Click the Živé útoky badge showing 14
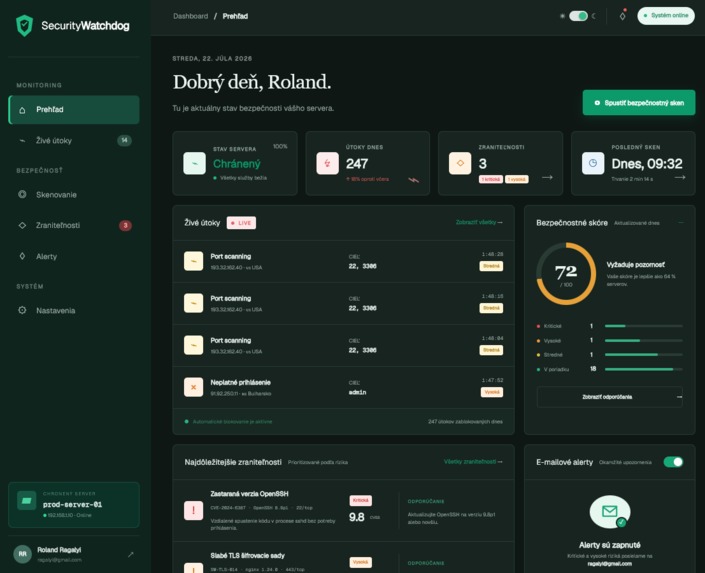The image size is (705, 573). [x=125, y=140]
